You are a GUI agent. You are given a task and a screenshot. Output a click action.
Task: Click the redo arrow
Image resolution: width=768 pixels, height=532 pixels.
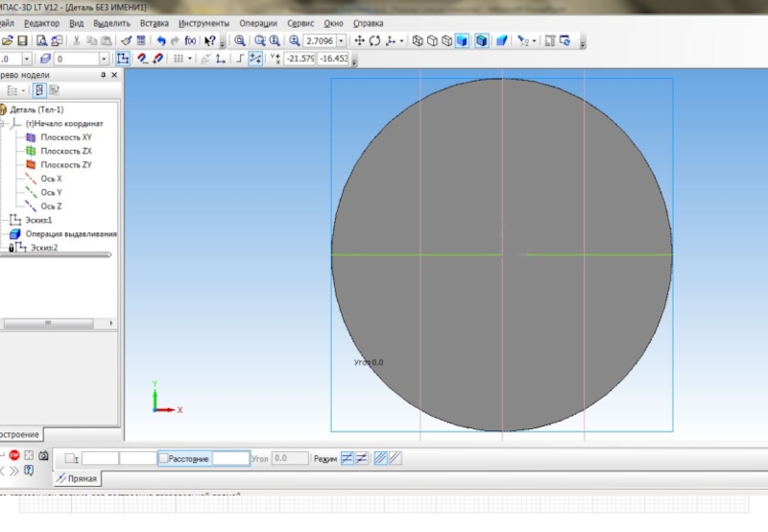pos(175,40)
